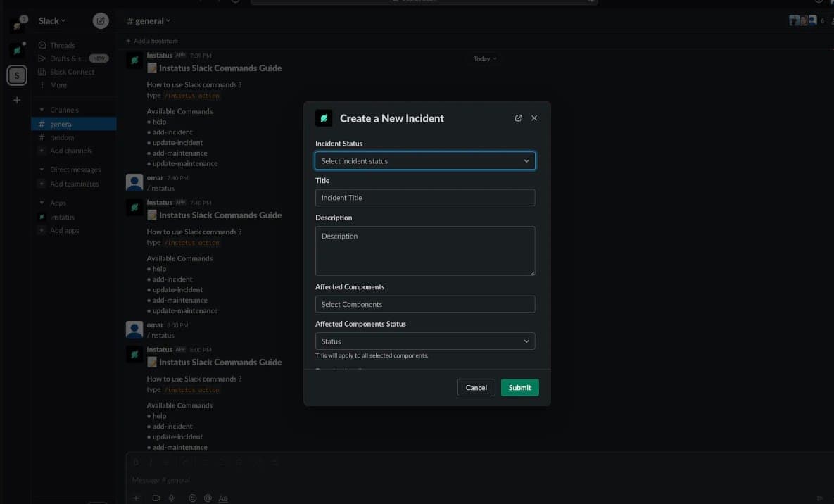The width and height of the screenshot is (834, 504).
Task: Click the 'Create a New Incident' heading
Action: coord(392,119)
